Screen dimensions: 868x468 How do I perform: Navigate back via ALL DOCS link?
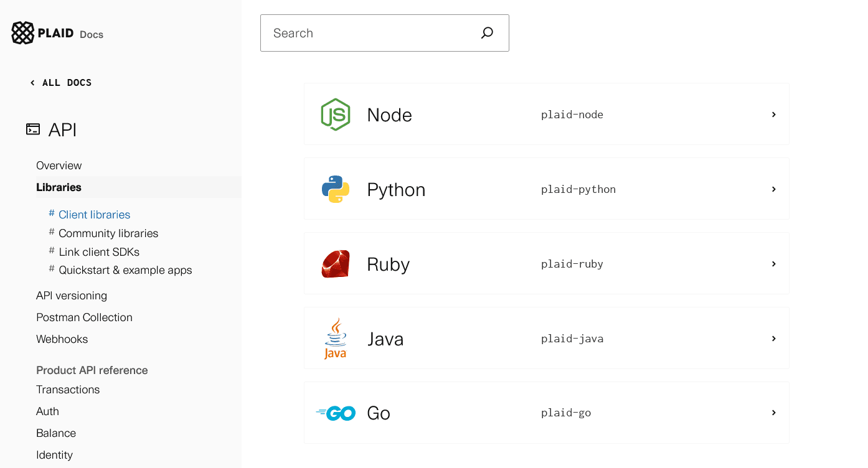point(60,82)
